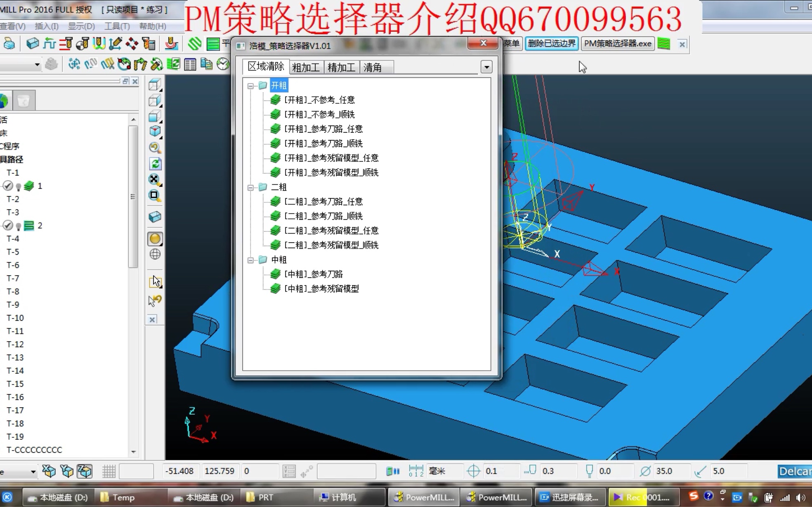Open the Leads and Links icon
This screenshot has height=507, width=812.
[x=99, y=43]
